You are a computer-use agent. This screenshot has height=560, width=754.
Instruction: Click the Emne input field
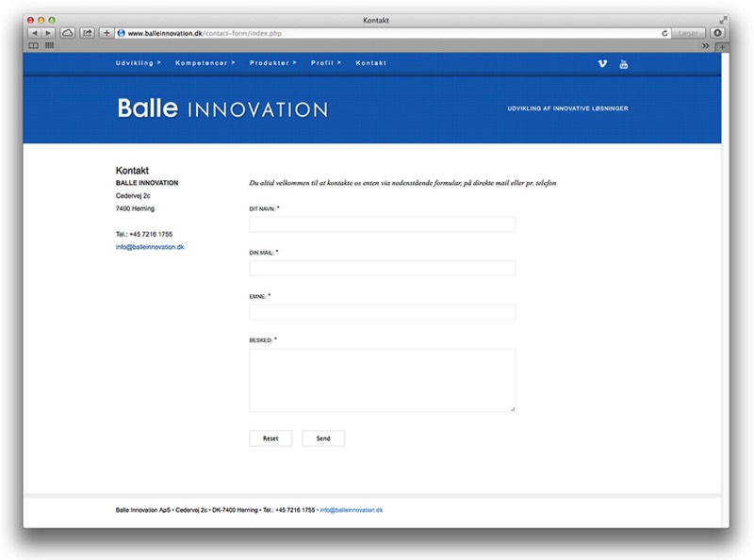pyautogui.click(x=383, y=312)
